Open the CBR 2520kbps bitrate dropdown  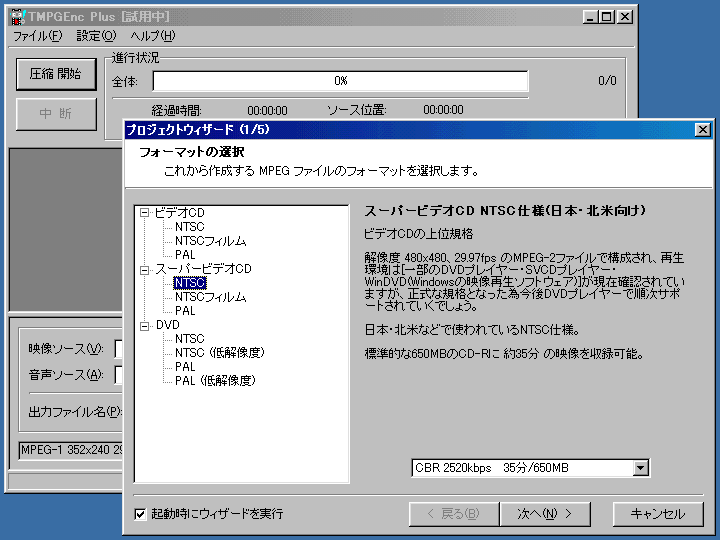[x=640, y=468]
